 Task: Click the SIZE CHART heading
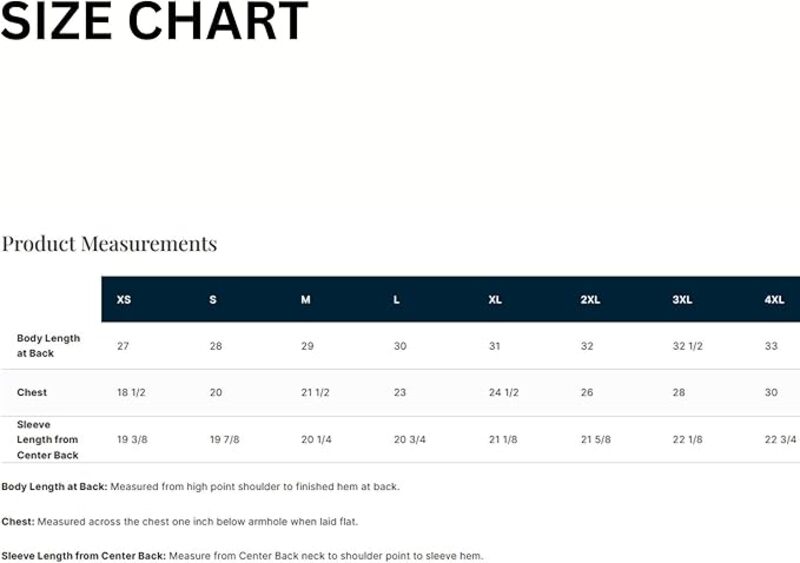pos(155,21)
